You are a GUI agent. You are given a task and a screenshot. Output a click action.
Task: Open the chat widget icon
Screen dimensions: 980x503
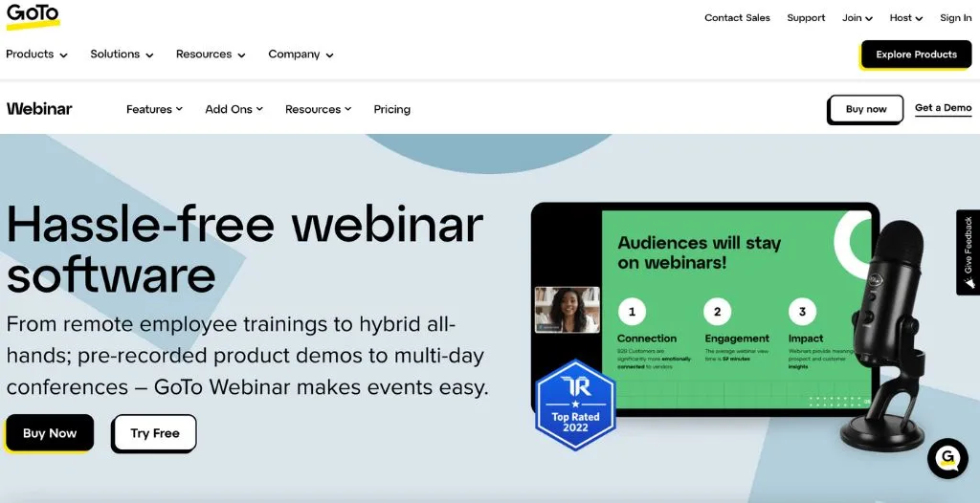coord(947,459)
